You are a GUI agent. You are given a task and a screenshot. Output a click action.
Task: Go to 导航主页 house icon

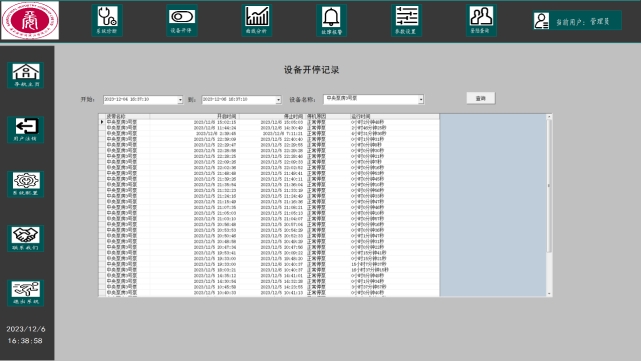tap(26, 75)
